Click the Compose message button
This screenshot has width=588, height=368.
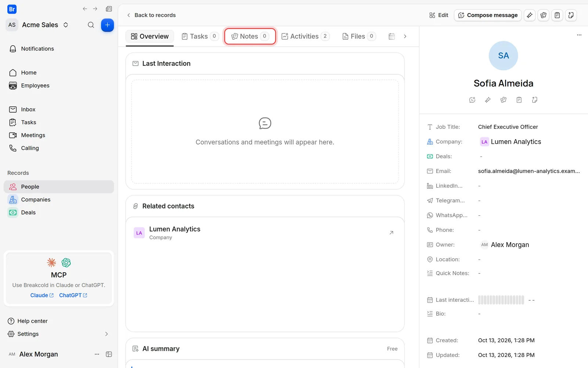[x=488, y=15]
